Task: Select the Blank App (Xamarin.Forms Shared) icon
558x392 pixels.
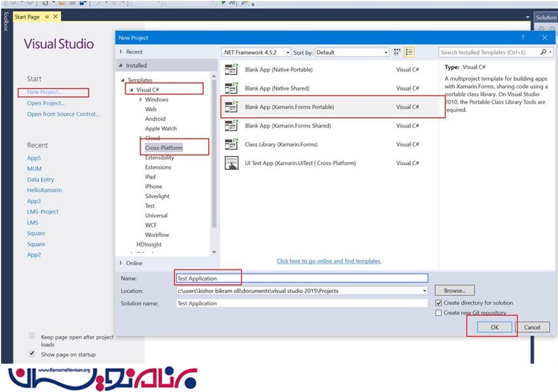Action: [x=232, y=126]
